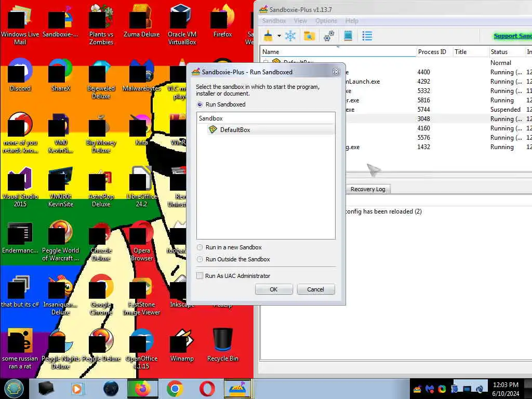The image size is (532, 399).
Task: Click the Sandboxie tray icon in system tray
Action: pyautogui.click(x=417, y=389)
